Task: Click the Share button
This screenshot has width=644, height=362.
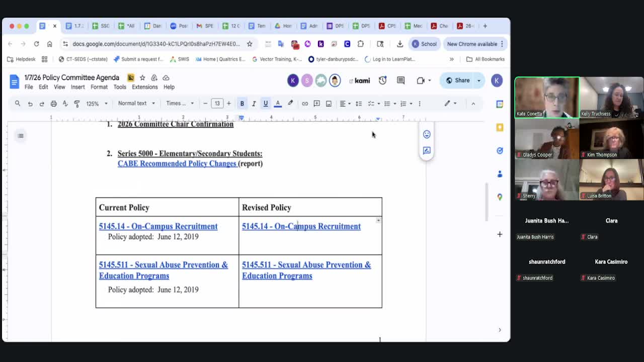Action: point(457,80)
